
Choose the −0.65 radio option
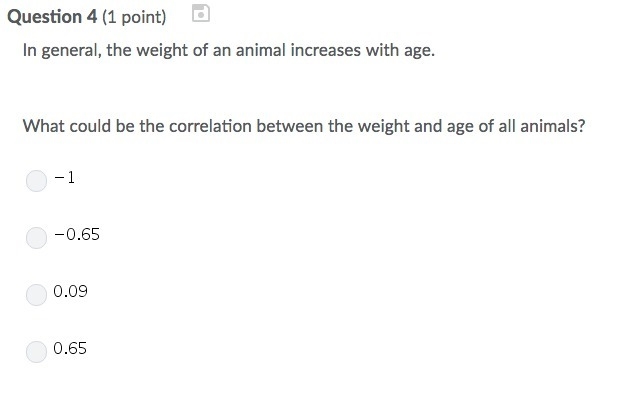36,238
